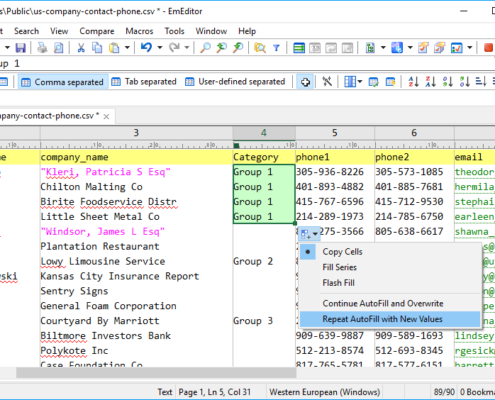Open dropdown next to chart icon

[470, 48]
